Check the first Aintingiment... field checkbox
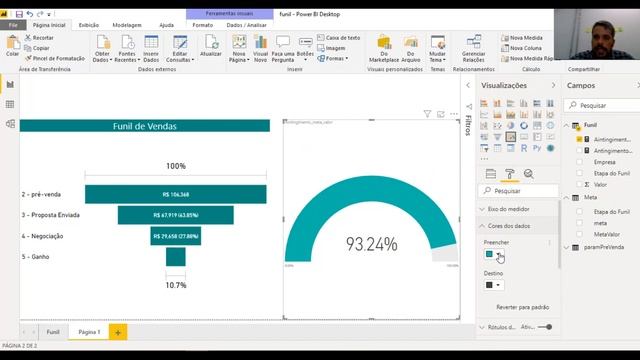The image size is (640, 360). 579,139
